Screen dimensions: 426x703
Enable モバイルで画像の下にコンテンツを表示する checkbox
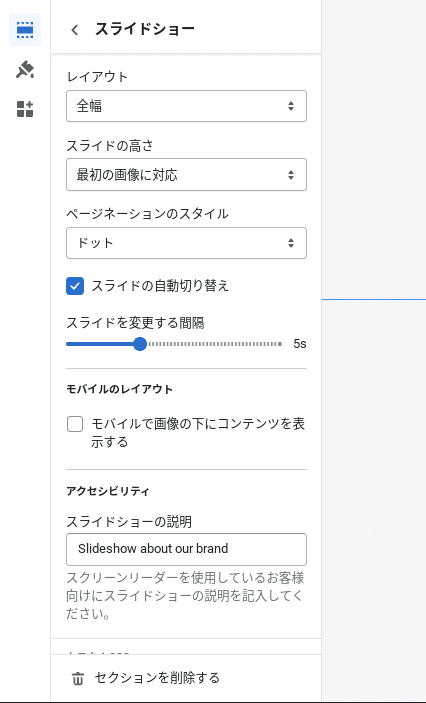click(x=75, y=424)
